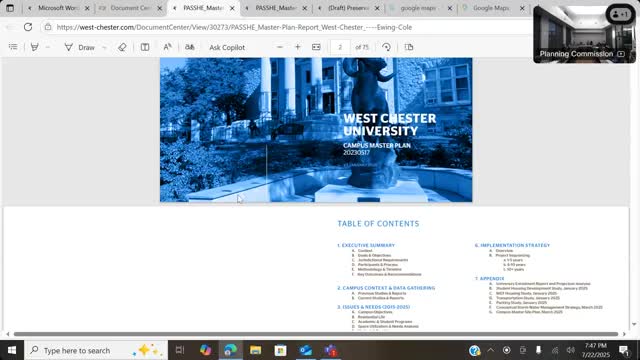The height and width of the screenshot is (360, 640).
Task: View site information lock icon
Action: pos(48,27)
